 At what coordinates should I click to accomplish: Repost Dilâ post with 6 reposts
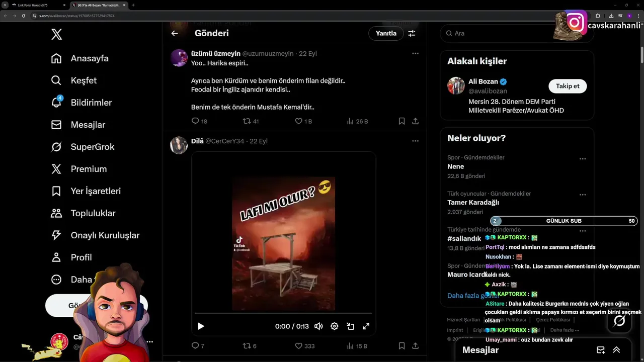coord(250,346)
